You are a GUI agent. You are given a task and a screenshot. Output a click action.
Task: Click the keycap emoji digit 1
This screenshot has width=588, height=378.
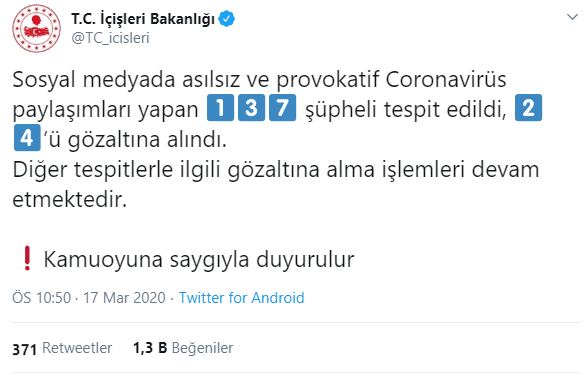(220, 108)
